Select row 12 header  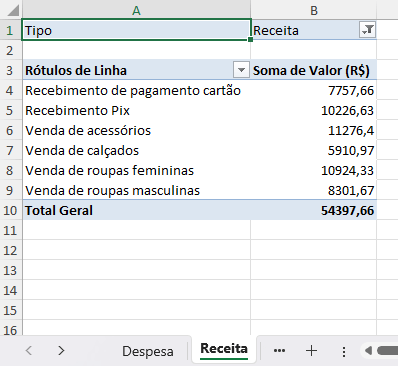(10, 250)
